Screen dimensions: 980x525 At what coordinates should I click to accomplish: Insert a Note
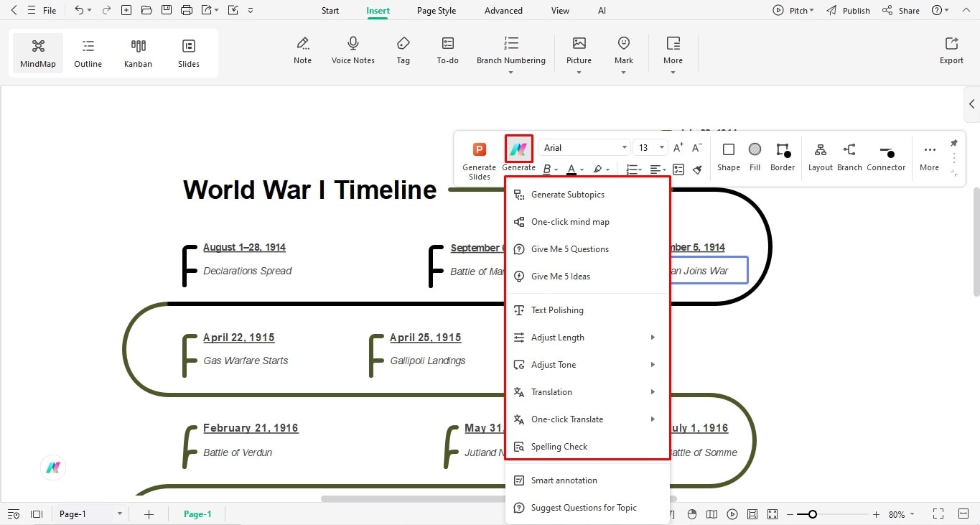coord(303,50)
